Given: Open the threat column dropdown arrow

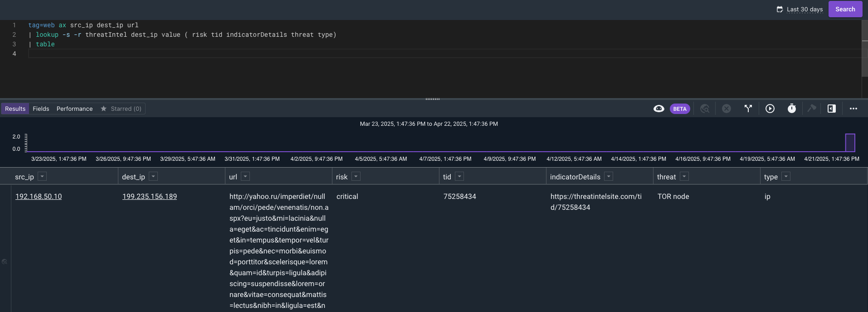Looking at the screenshot, I should coord(684,176).
